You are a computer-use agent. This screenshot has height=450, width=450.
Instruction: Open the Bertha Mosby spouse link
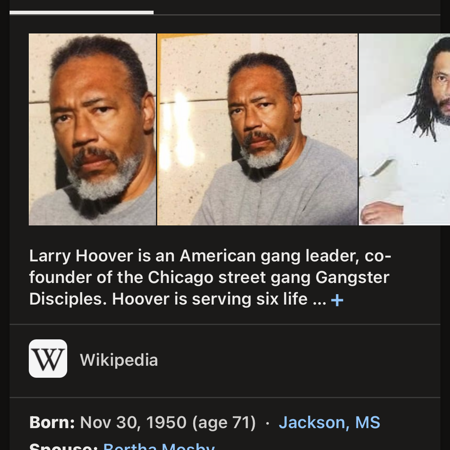[159, 446]
